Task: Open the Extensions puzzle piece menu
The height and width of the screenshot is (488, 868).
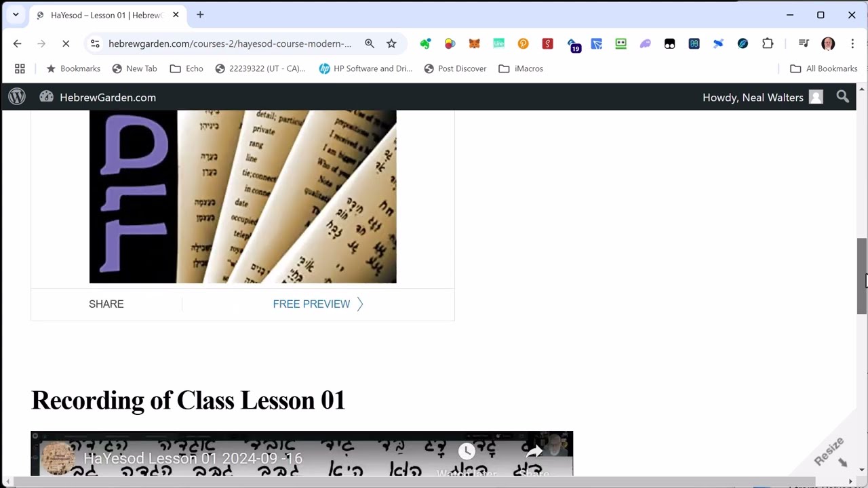Action: pyautogui.click(x=768, y=43)
